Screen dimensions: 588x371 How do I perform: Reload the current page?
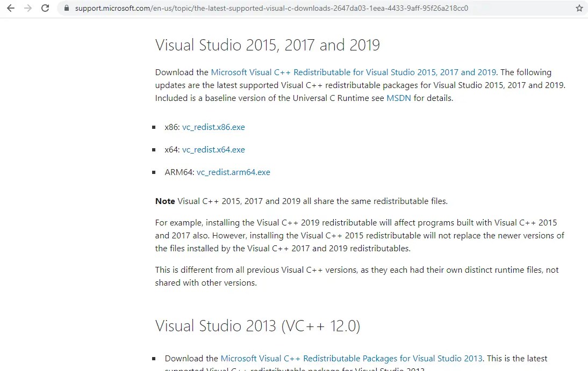(45, 8)
